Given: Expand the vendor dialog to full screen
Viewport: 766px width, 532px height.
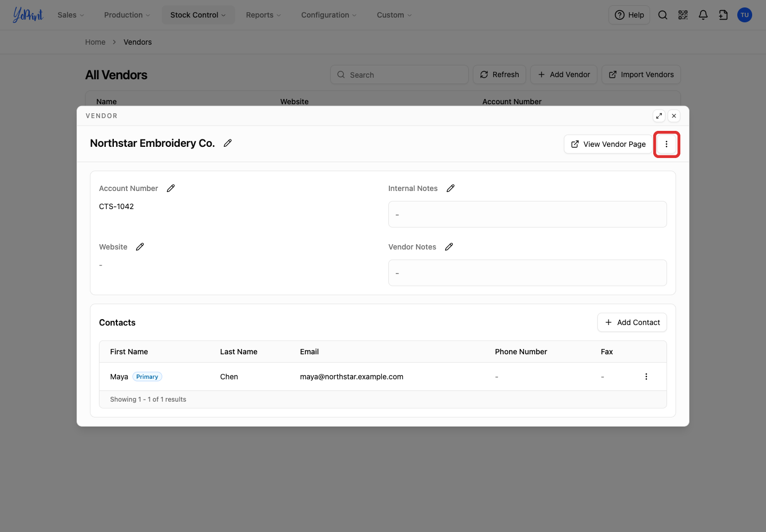Looking at the screenshot, I should coord(659,115).
